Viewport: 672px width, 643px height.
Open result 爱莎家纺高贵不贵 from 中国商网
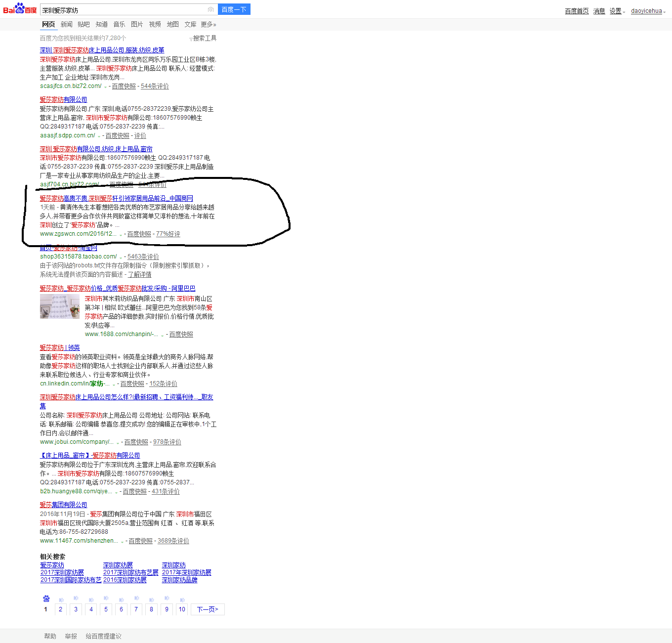point(116,198)
